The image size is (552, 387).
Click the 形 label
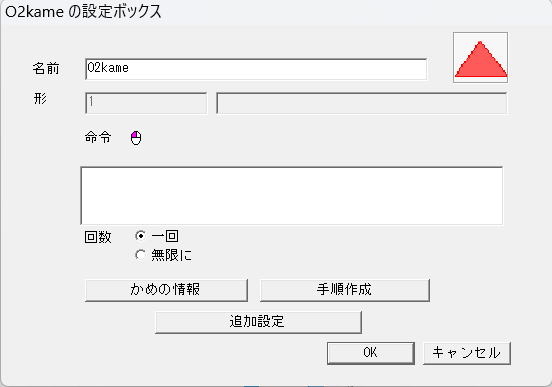coord(40,98)
